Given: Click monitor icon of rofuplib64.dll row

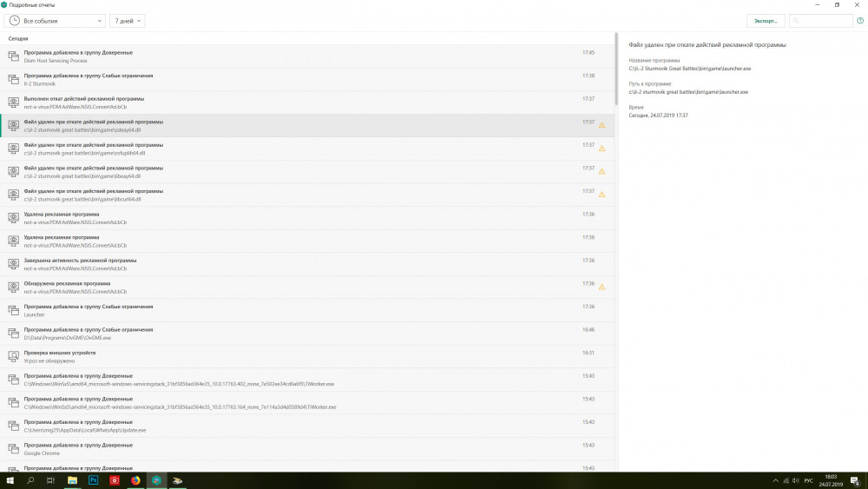Looking at the screenshot, I should point(13,149).
